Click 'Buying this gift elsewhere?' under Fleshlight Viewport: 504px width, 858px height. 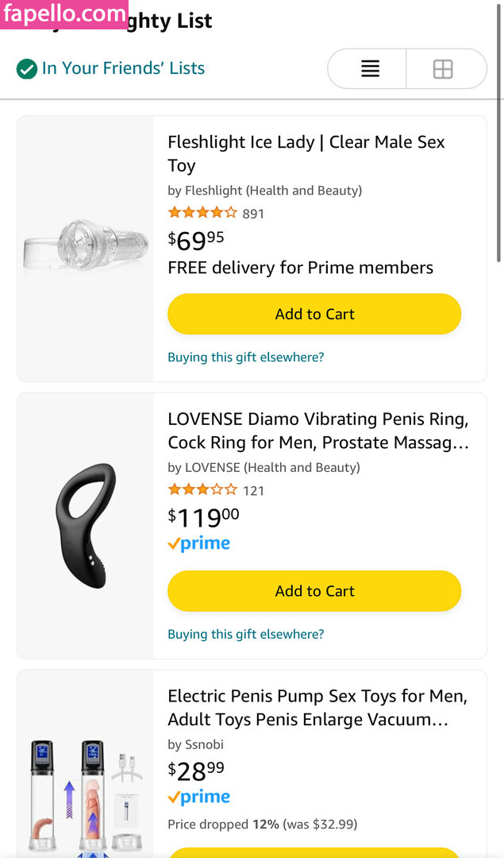click(246, 357)
